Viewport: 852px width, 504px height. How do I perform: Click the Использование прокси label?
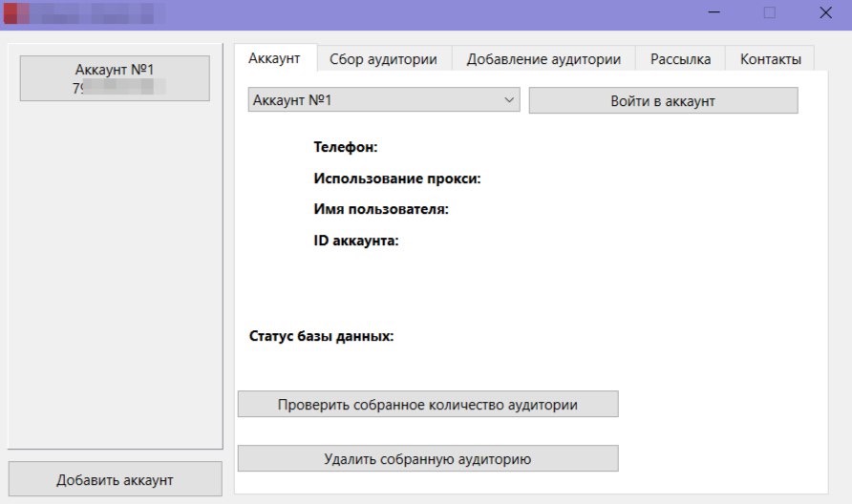tap(397, 178)
